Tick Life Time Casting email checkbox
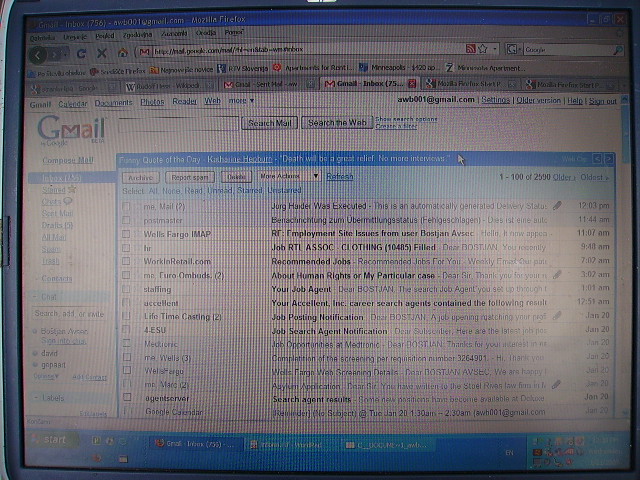 [126, 316]
